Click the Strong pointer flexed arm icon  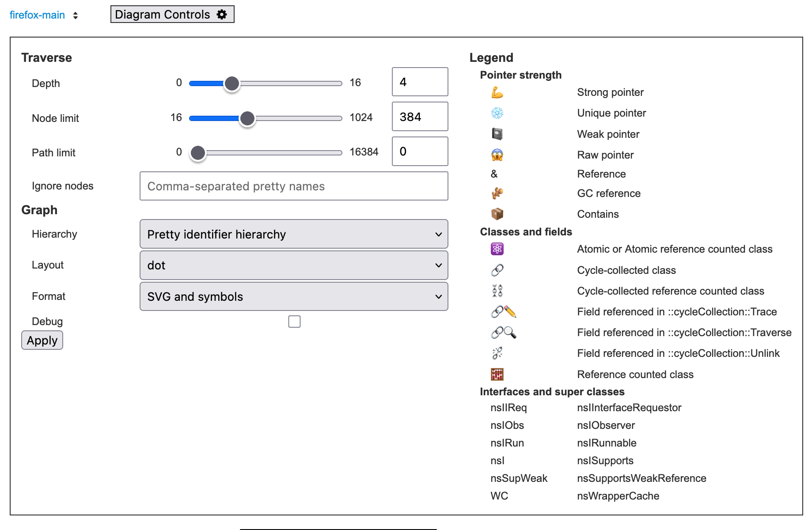click(497, 92)
